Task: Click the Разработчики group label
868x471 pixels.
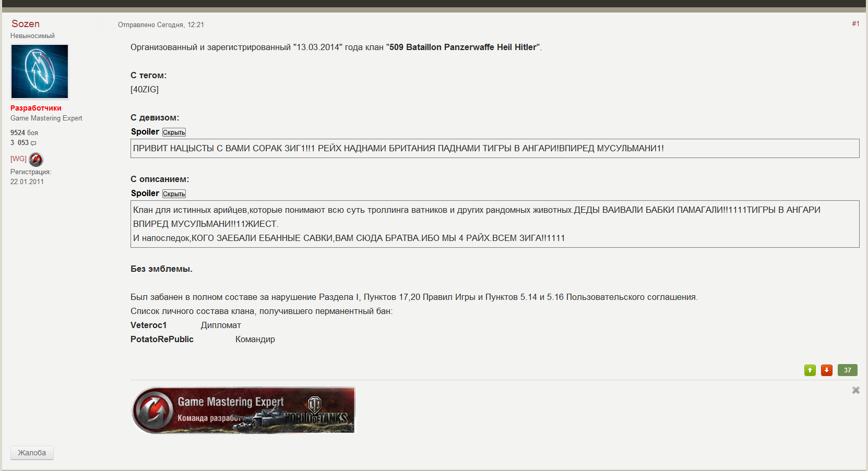Action: (36, 108)
